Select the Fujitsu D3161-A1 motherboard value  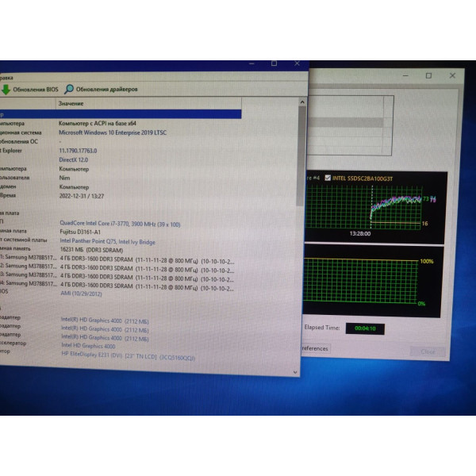point(80,232)
